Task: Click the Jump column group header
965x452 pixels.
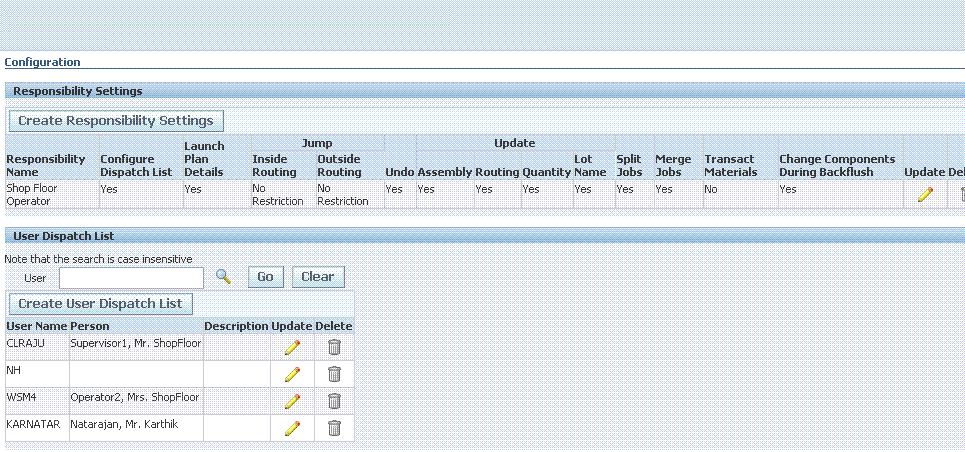Action: [317, 143]
